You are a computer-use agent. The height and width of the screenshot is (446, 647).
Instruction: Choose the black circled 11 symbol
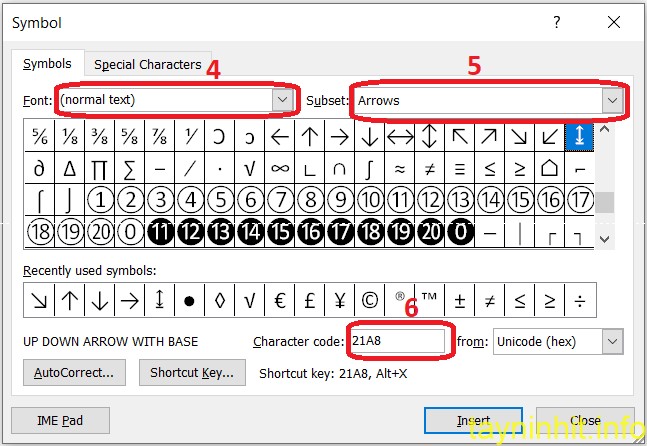[160, 232]
